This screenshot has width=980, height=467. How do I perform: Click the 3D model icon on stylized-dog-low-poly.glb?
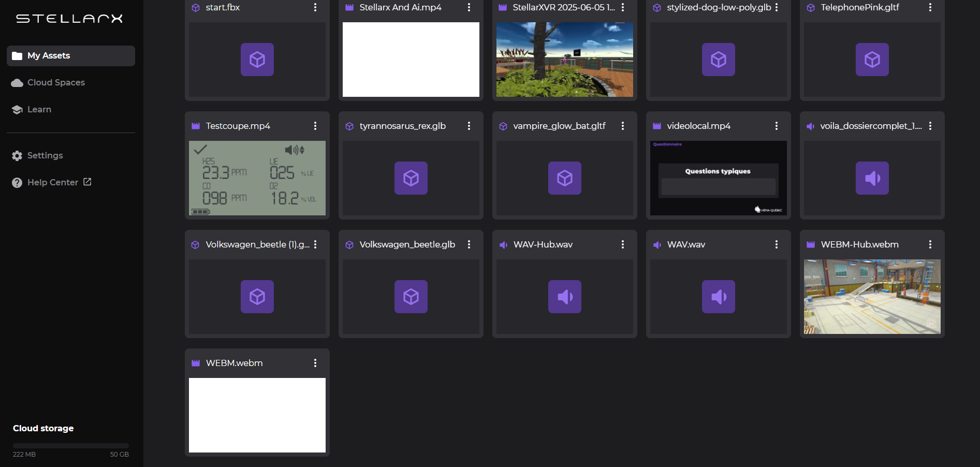718,60
